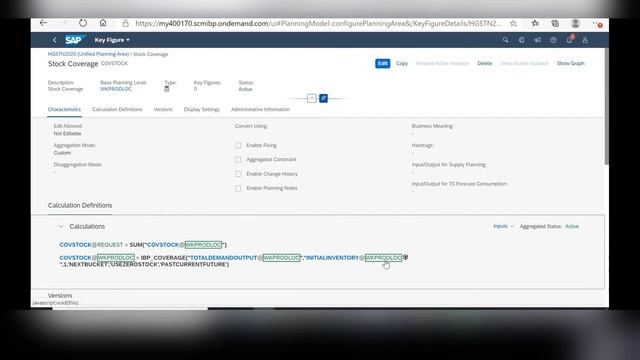Click the Delete button
Image resolution: width=640 pixels, height=360 pixels.
484,63
